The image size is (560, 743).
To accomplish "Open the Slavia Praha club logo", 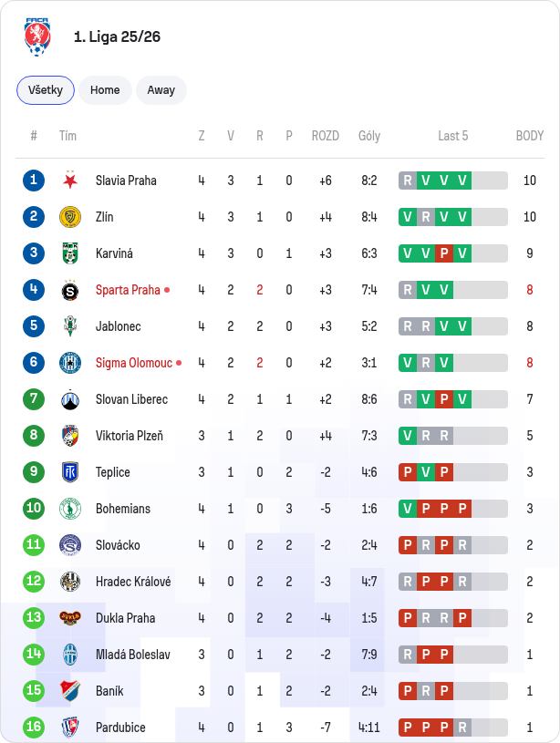I will 70,181.
